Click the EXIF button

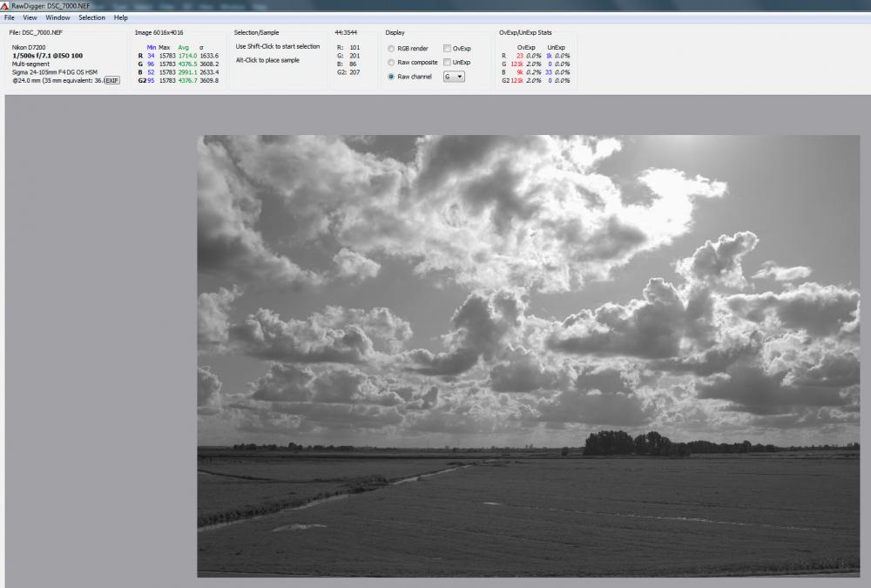point(112,81)
